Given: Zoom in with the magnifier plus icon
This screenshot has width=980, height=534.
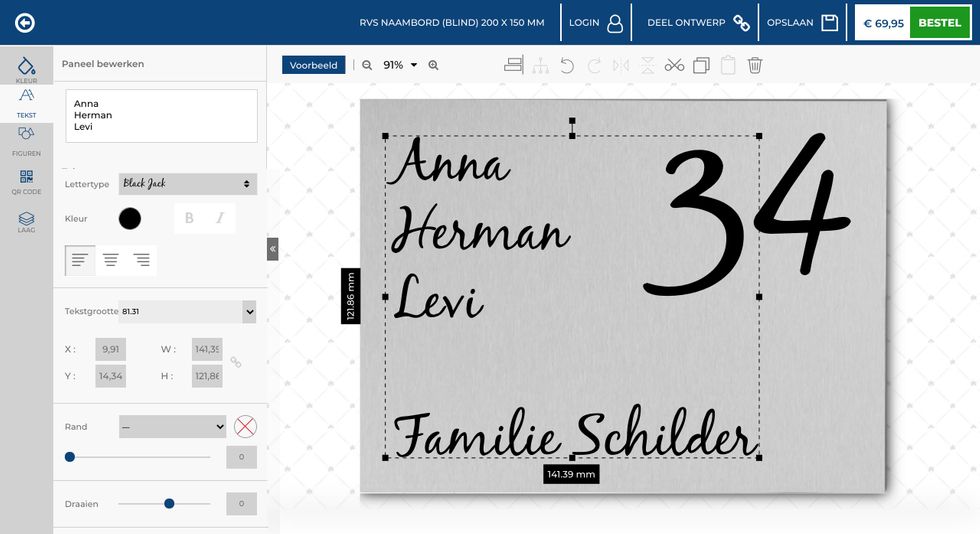Looking at the screenshot, I should [x=433, y=65].
